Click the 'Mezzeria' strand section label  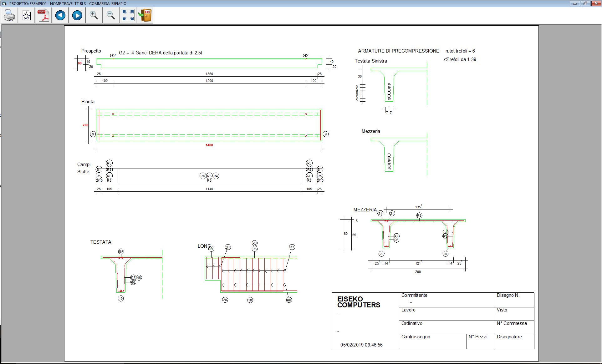(371, 131)
